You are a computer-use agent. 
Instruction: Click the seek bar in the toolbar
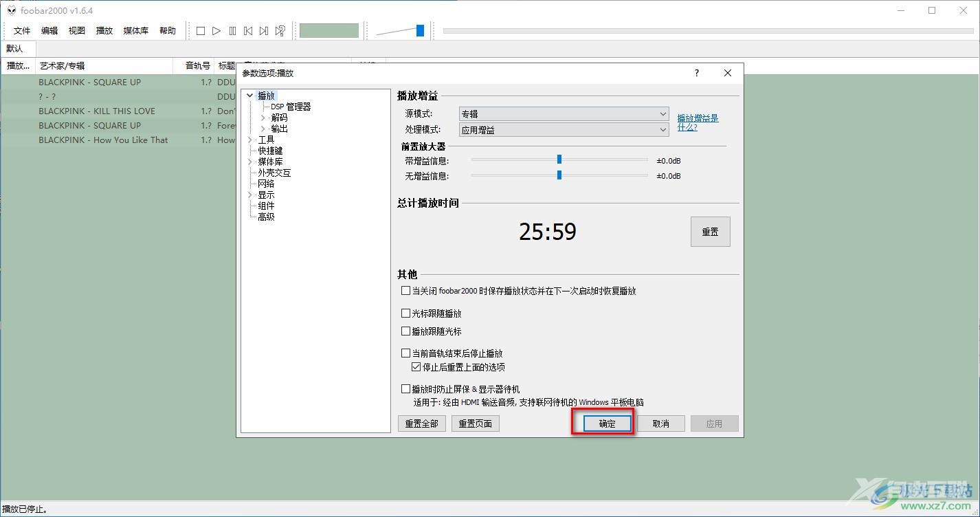pos(708,31)
